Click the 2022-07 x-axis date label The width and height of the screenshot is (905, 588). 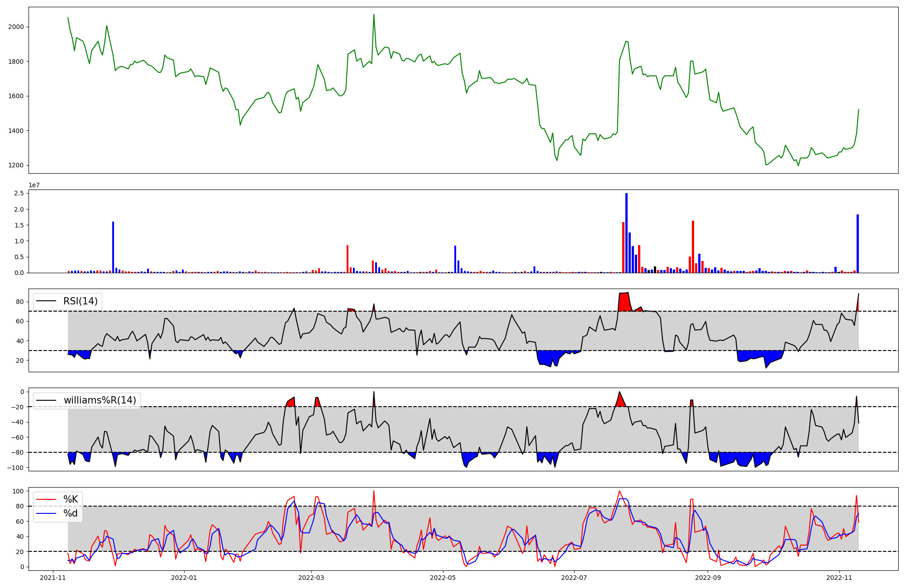[x=574, y=578]
